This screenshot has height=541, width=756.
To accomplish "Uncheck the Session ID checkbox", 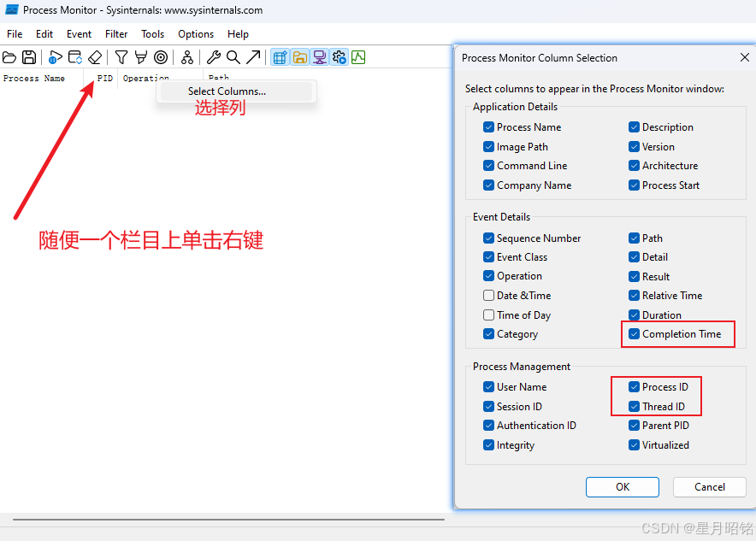I will click(488, 407).
